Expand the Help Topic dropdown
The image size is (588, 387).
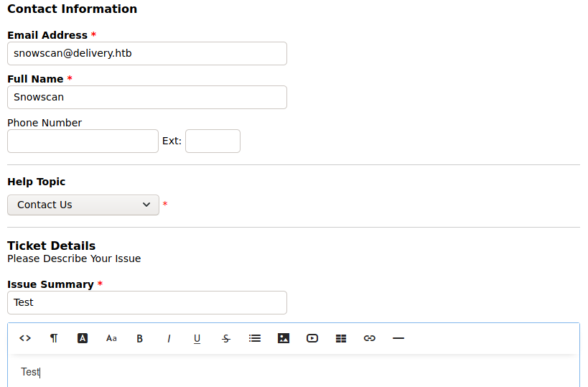click(x=83, y=205)
